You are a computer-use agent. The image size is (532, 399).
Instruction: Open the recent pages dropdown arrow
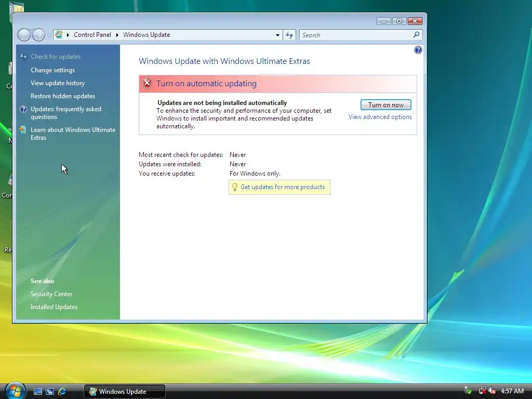(x=49, y=35)
